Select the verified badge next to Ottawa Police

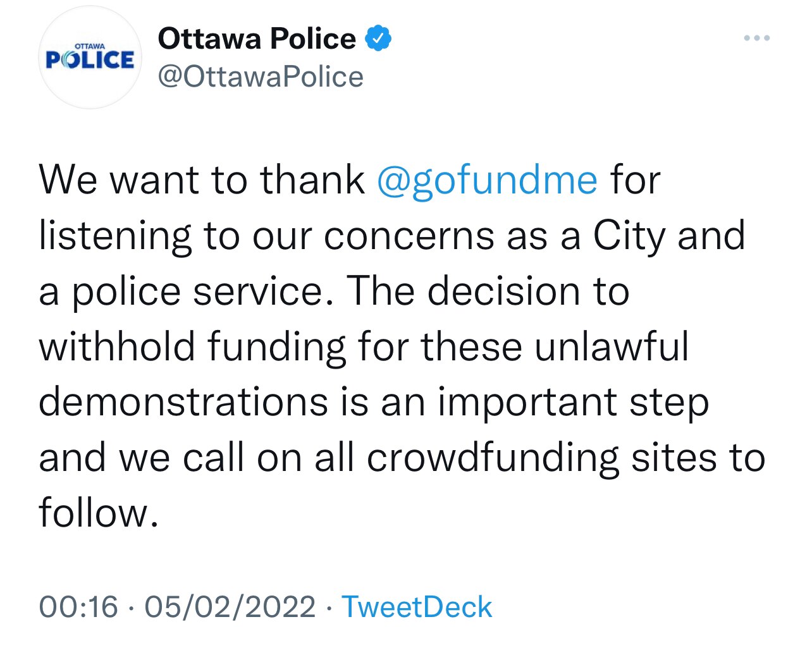(379, 37)
